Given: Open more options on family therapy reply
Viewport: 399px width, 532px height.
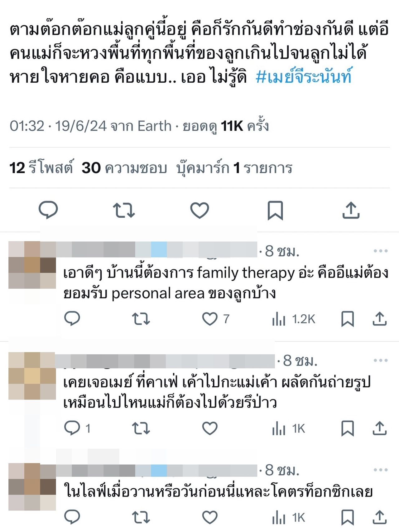Looking at the screenshot, I should point(381,251).
